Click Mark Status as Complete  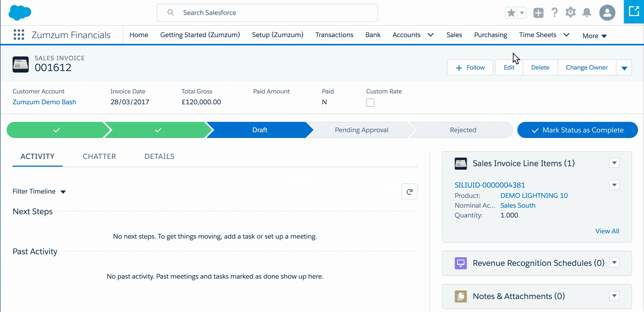pyautogui.click(x=577, y=130)
